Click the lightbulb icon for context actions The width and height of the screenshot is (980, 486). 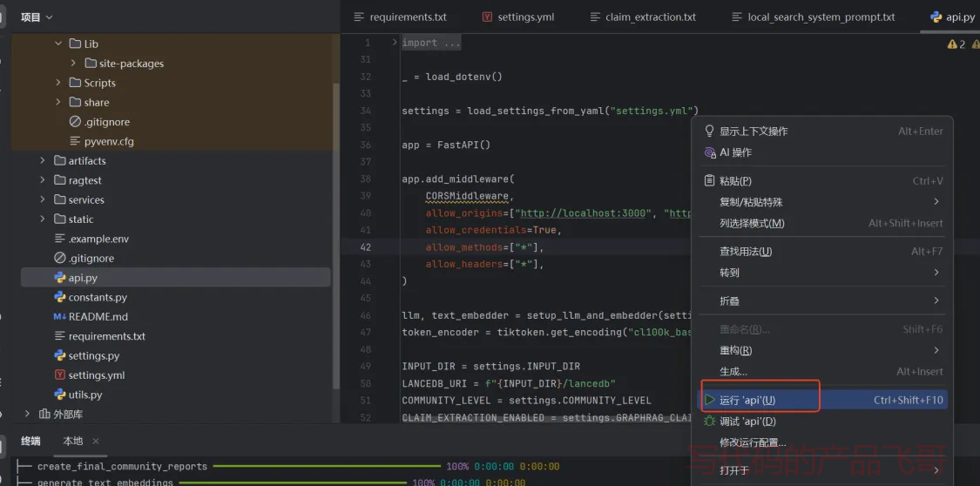(x=709, y=132)
